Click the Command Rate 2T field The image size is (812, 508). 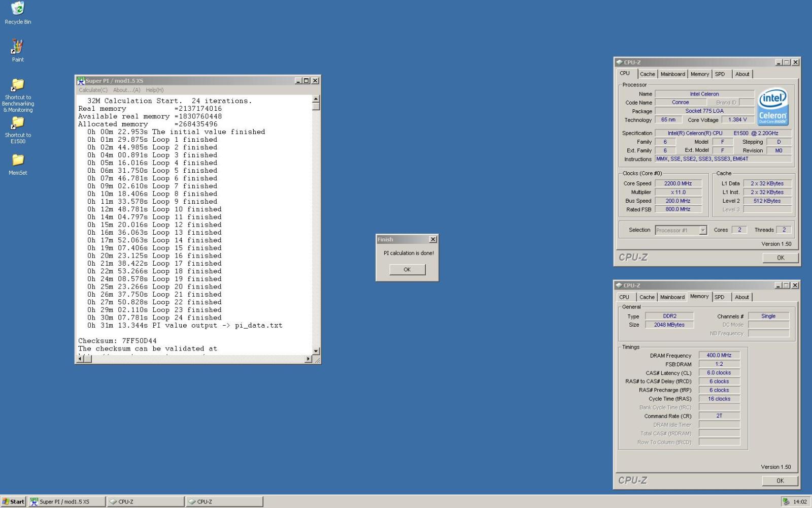pyautogui.click(x=719, y=416)
